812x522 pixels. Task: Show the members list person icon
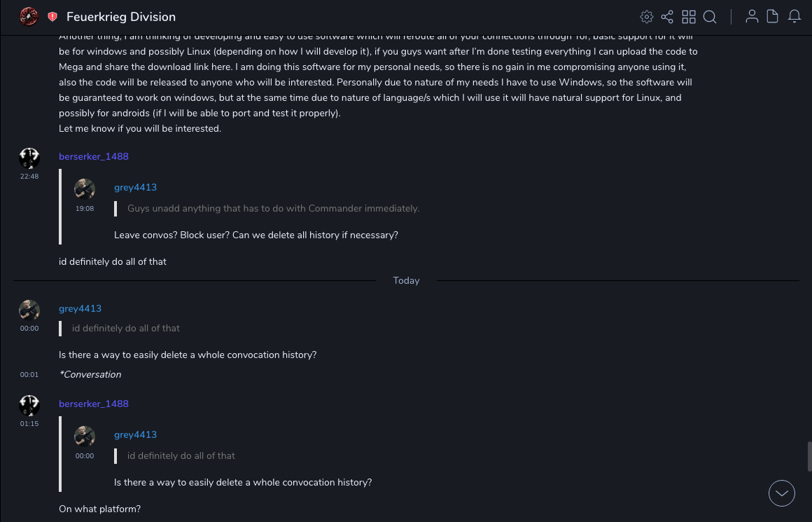point(752,17)
